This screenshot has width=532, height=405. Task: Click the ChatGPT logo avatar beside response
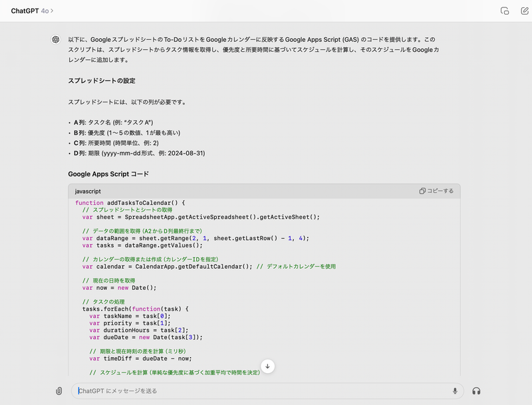(x=56, y=40)
